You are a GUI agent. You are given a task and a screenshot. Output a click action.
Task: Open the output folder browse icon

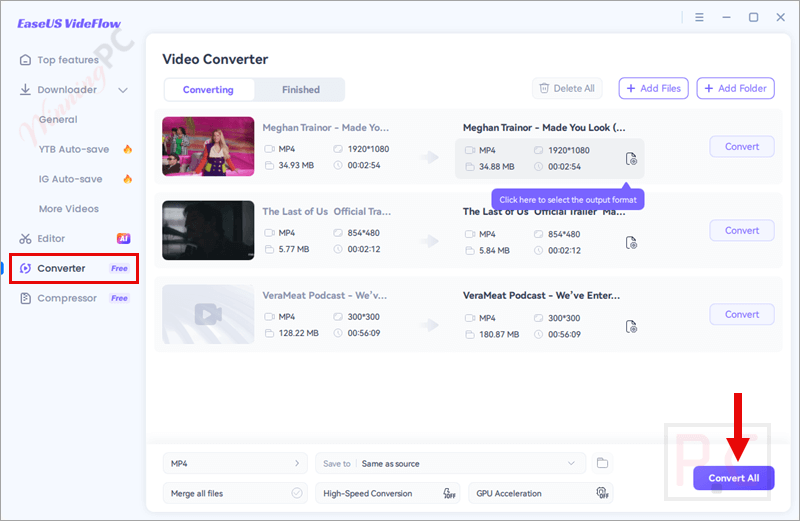coord(603,463)
